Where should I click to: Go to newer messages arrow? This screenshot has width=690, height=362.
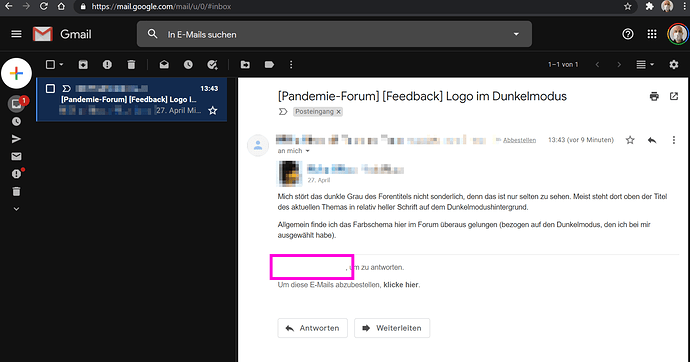tap(597, 65)
